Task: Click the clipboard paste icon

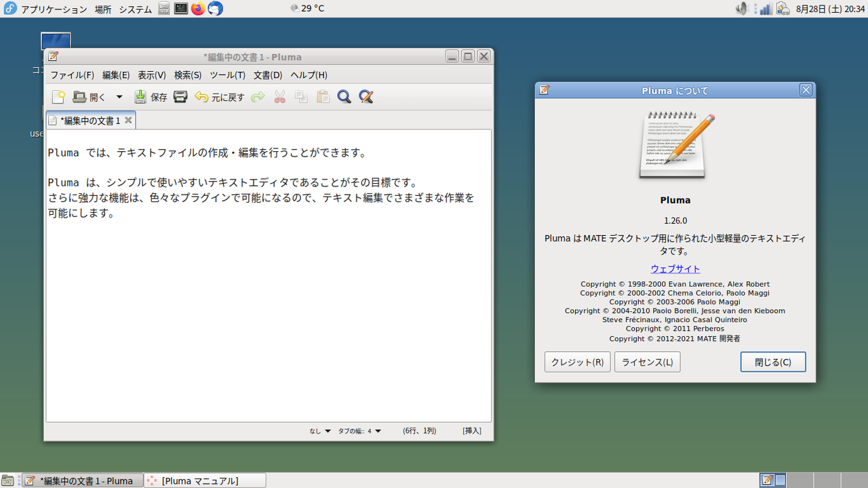Action: click(323, 97)
